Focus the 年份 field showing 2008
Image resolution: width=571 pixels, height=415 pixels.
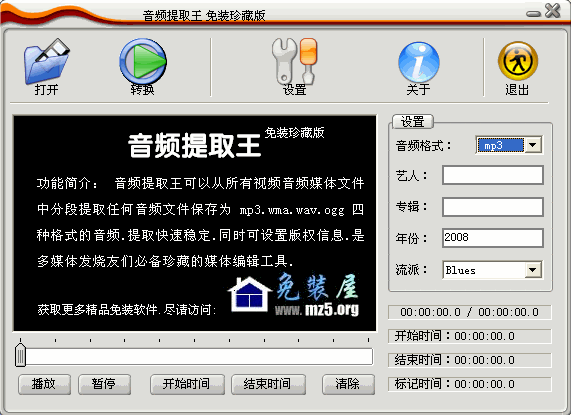[493, 238]
